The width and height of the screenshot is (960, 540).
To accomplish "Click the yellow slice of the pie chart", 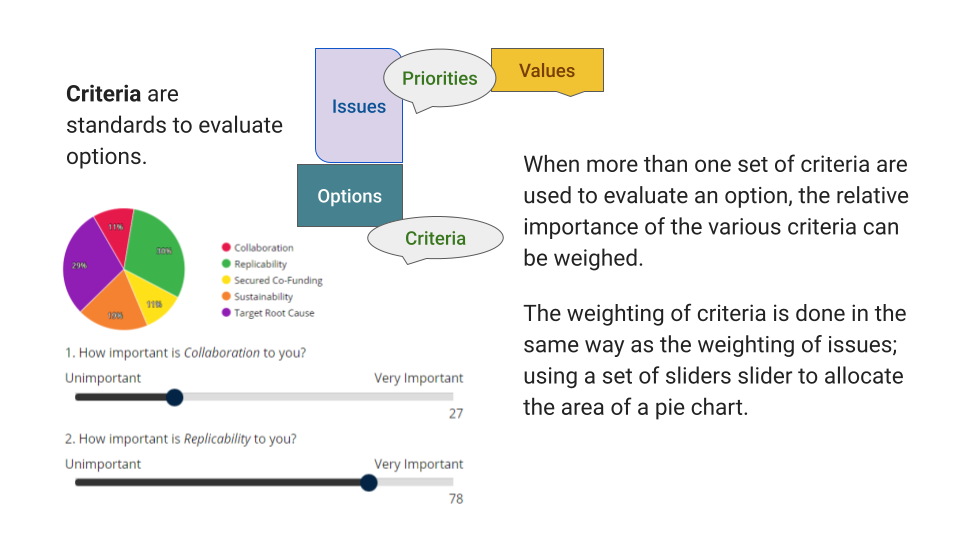I will [x=154, y=303].
